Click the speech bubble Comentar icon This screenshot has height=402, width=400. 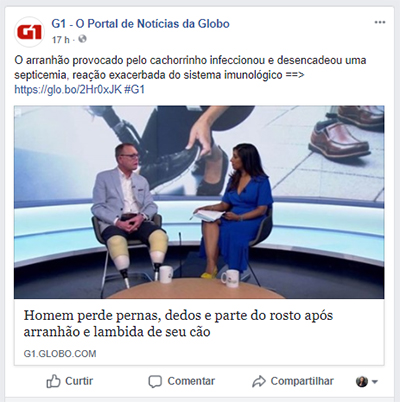click(155, 381)
